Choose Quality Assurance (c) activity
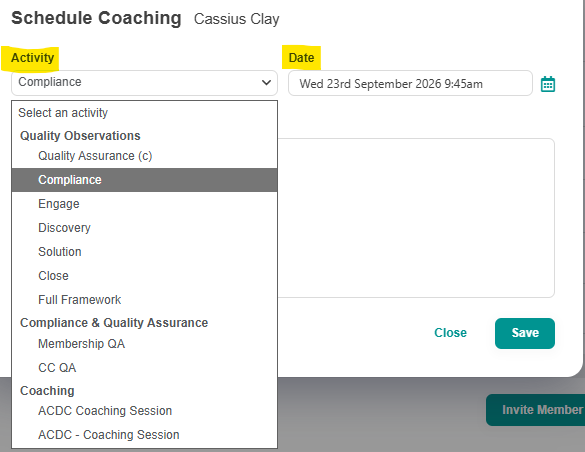 (144, 156)
